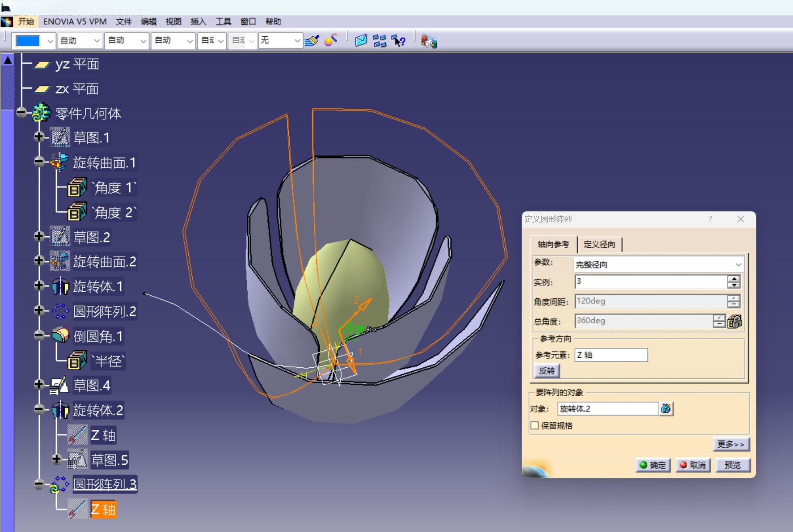Click the 旋转体.2 shaft icon in tree
Image resolution: width=793 pixels, height=532 pixels.
point(60,410)
